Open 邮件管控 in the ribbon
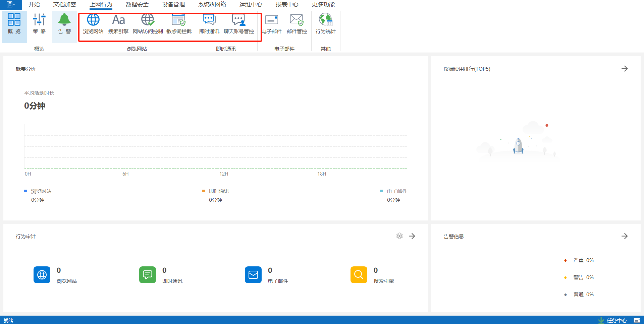Screen dimensions: 644x324 (297, 23)
